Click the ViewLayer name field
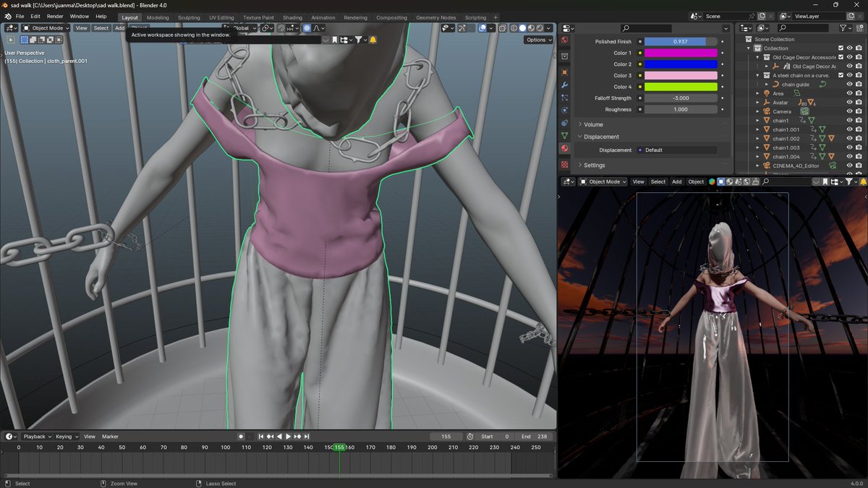This screenshot has width=868, height=488. point(820,16)
